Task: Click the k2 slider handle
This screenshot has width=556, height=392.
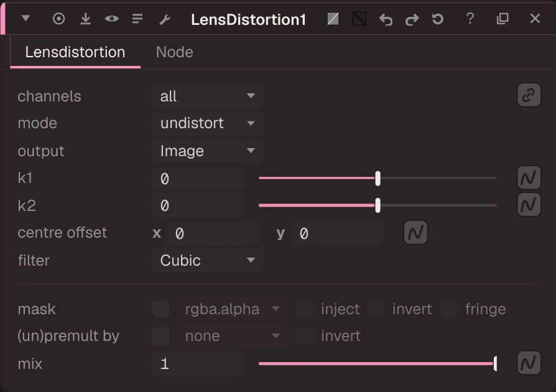Action: pyautogui.click(x=378, y=205)
